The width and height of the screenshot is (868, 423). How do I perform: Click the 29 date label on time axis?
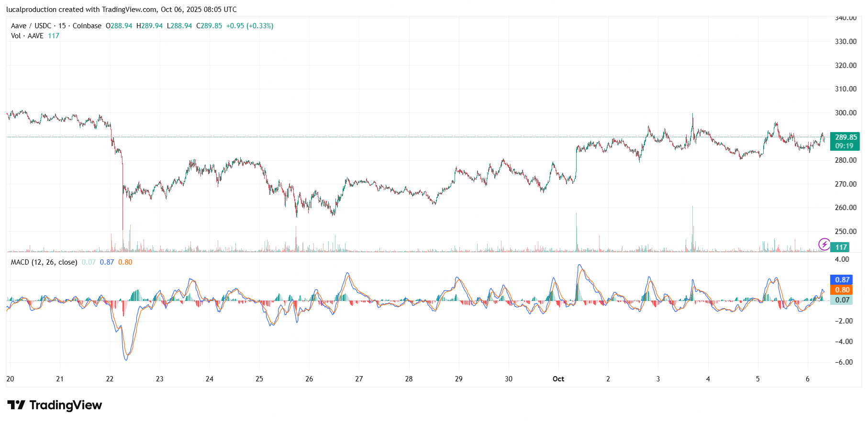pos(458,379)
